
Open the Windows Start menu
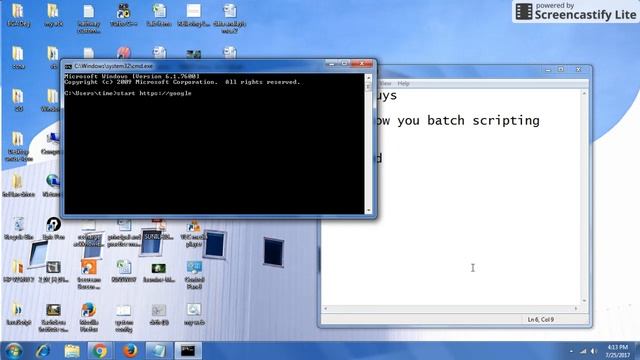pyautogui.click(x=13, y=351)
